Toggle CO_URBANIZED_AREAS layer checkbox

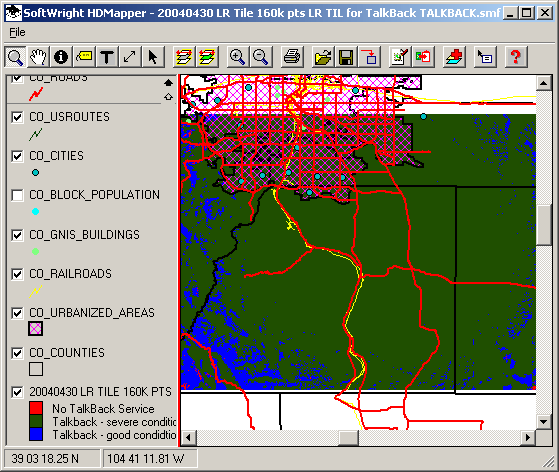(x=17, y=313)
